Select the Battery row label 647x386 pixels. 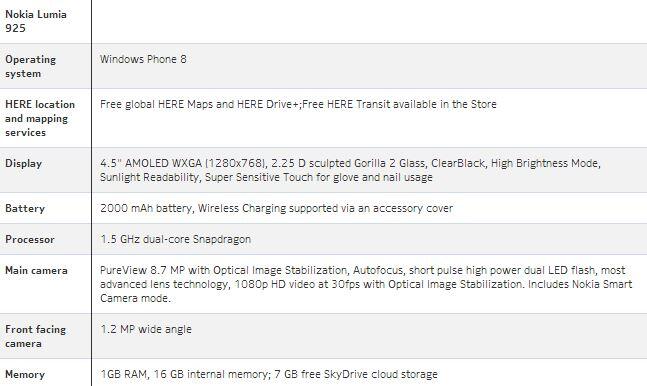click(25, 208)
